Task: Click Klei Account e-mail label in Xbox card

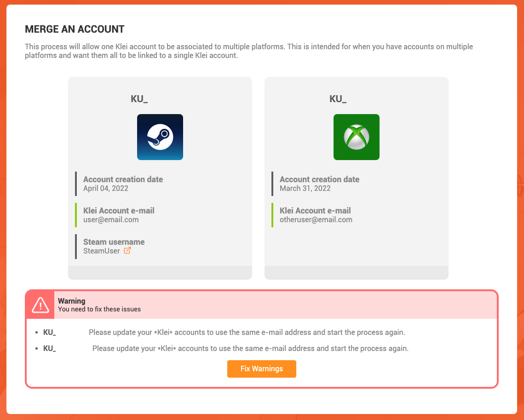Action: [315, 211]
